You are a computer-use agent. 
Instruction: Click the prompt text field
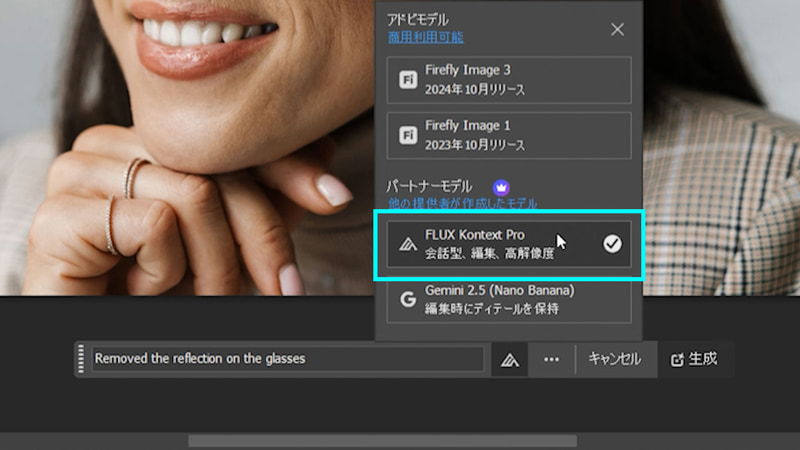tap(288, 359)
